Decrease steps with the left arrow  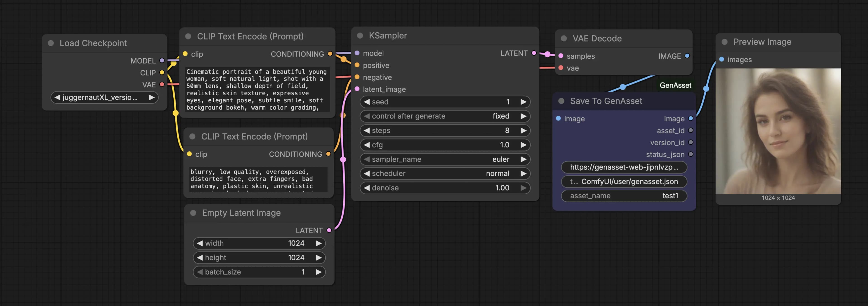pos(367,130)
